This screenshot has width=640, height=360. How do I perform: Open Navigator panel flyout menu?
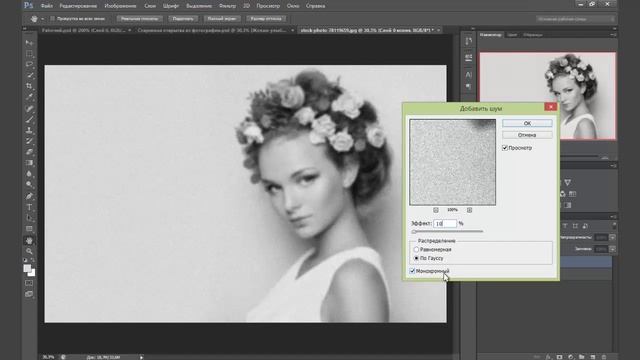click(x=613, y=35)
